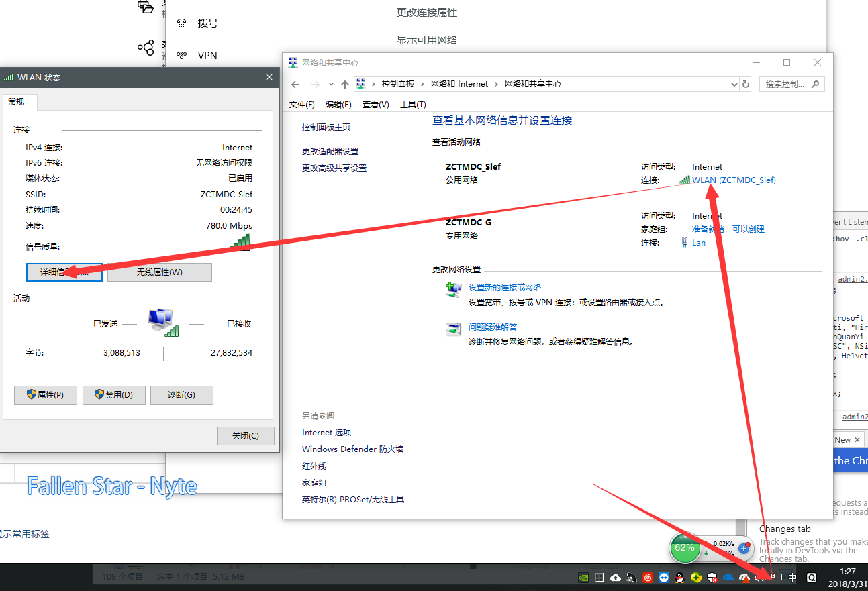Click the NVIDIA tray icon in taskbar
Screen dimensions: 868x591
[x=583, y=578]
